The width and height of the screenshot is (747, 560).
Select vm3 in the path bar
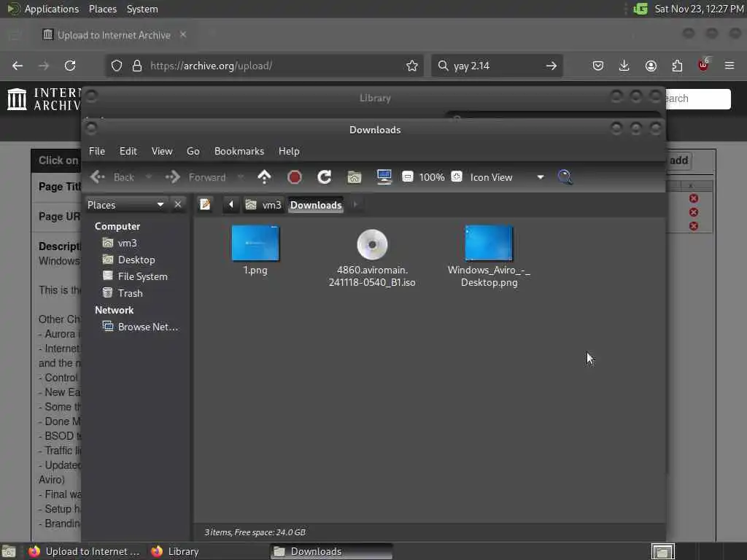263,205
